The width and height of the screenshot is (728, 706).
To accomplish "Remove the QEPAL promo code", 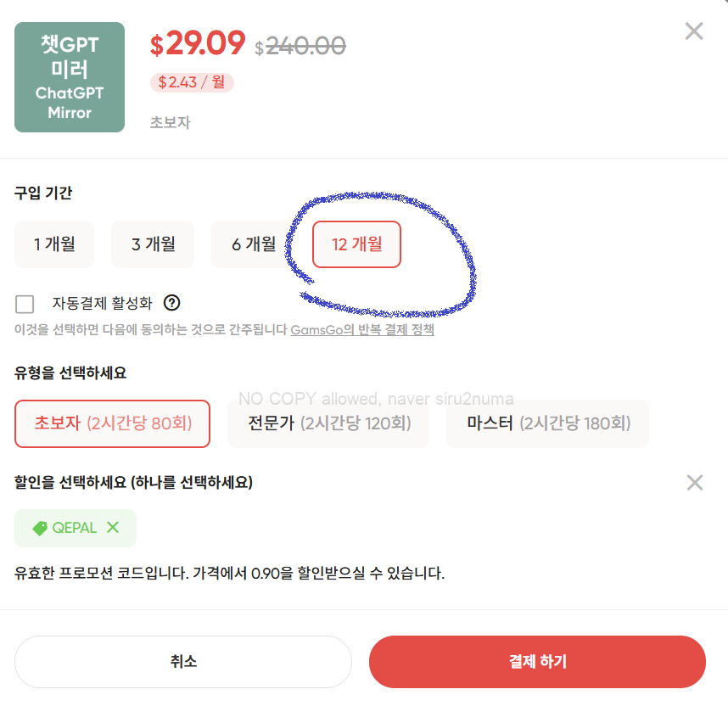I will coord(113,528).
